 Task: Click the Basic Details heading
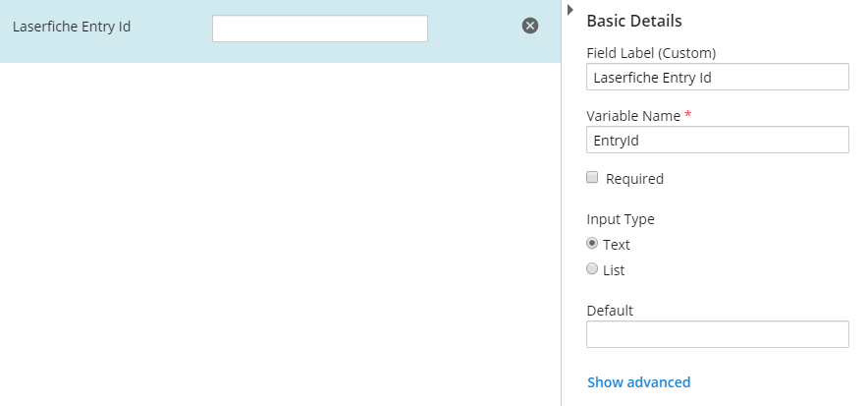tap(634, 21)
